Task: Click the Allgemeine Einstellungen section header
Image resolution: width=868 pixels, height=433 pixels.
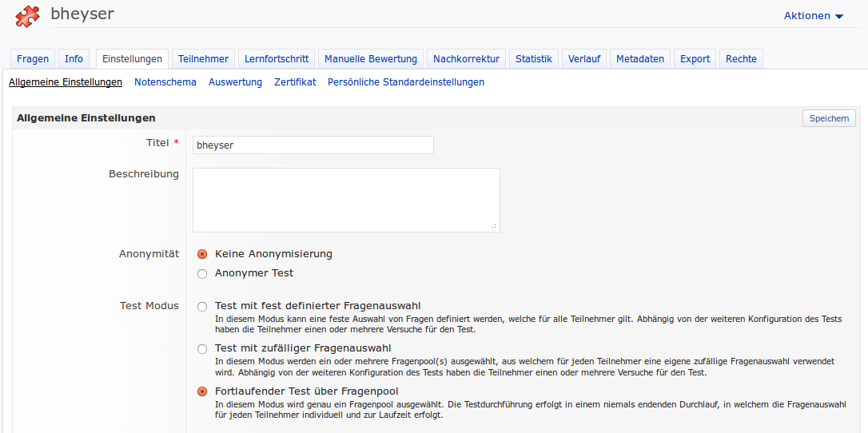Action: coord(86,117)
